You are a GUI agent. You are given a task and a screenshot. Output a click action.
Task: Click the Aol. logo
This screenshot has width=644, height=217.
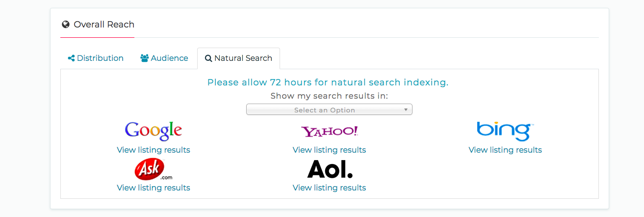pos(330,169)
